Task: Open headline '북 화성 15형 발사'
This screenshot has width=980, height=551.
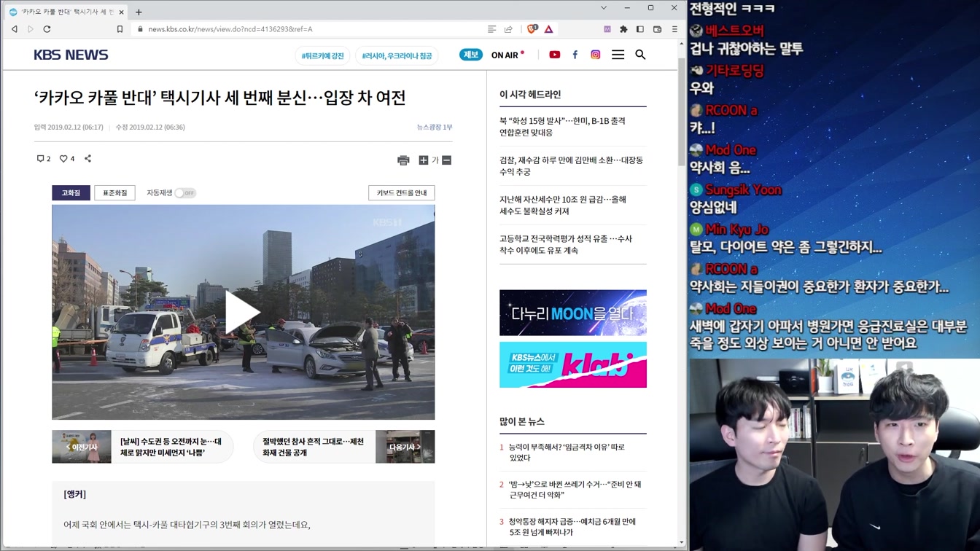Action: [x=562, y=127]
